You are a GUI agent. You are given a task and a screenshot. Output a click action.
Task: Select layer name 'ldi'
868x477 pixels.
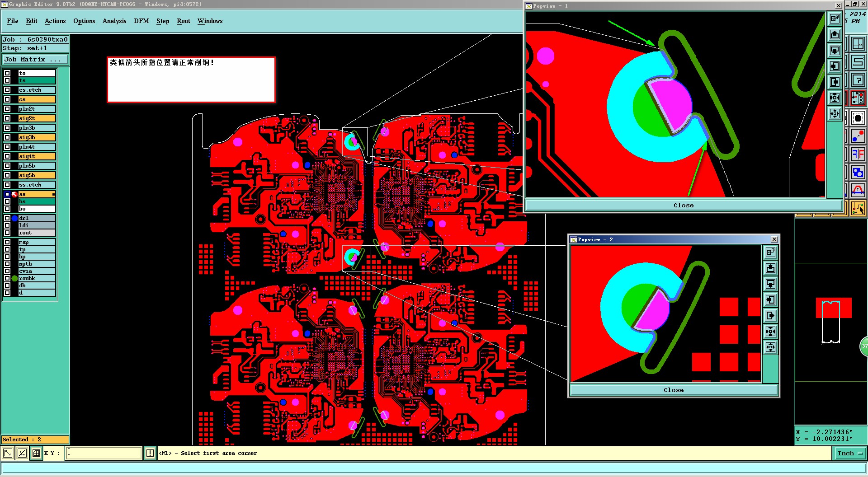tap(37, 225)
